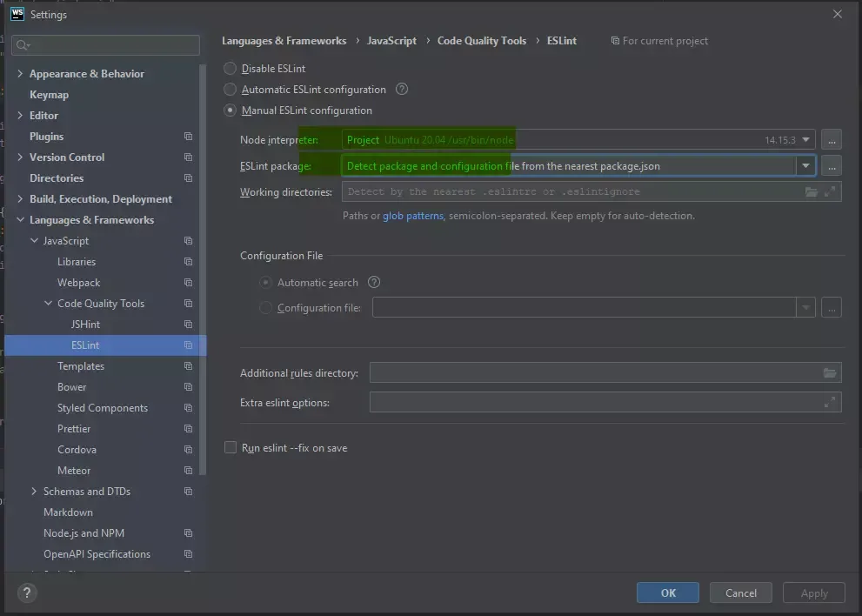
Task: Click the project-level icon beside JavaScript row
Action: tap(188, 241)
